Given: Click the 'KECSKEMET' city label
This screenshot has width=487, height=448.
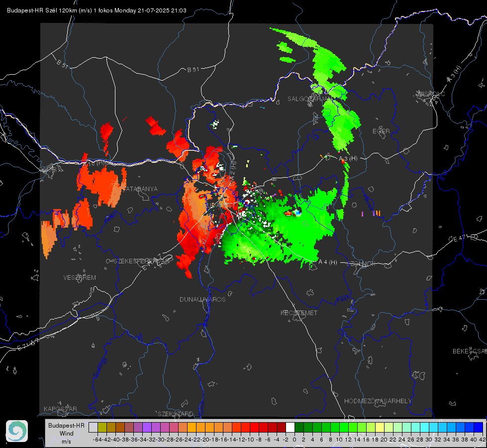Looking at the screenshot, I should click(299, 313).
